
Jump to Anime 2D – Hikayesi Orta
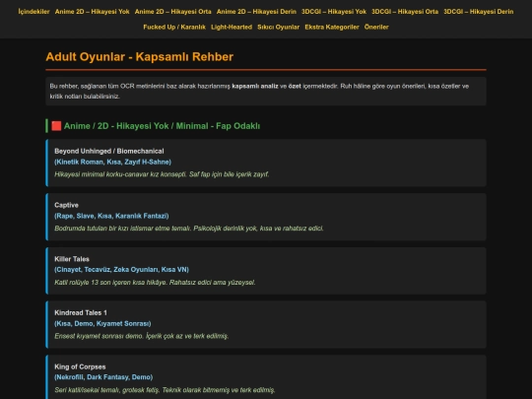[173, 12]
